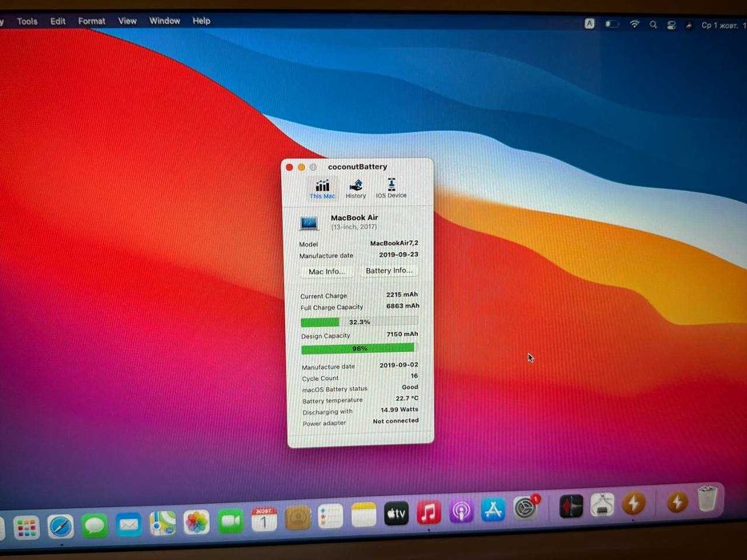Image resolution: width=747 pixels, height=560 pixels.
Task: Close the coconutBattery window
Action: 289,167
